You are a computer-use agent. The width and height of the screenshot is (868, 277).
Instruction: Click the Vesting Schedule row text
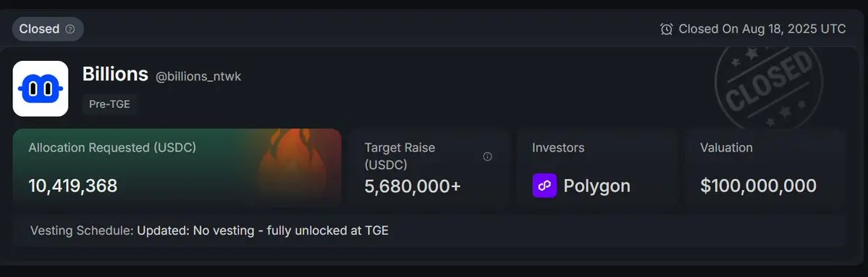tap(209, 231)
